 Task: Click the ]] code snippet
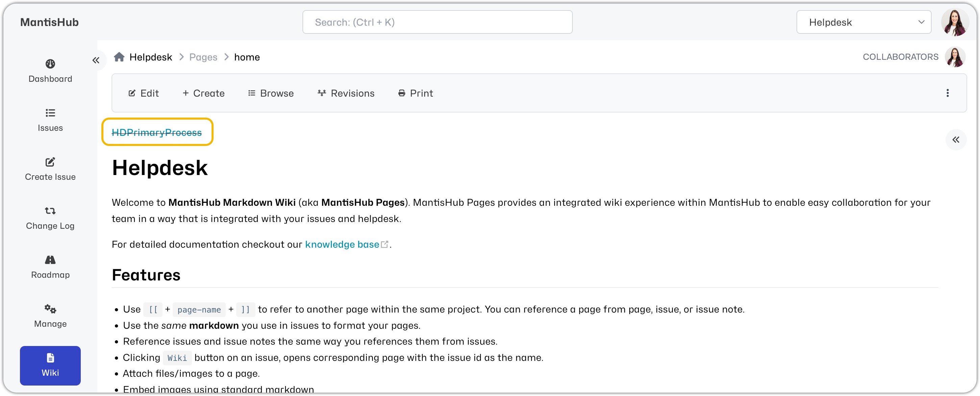(245, 310)
